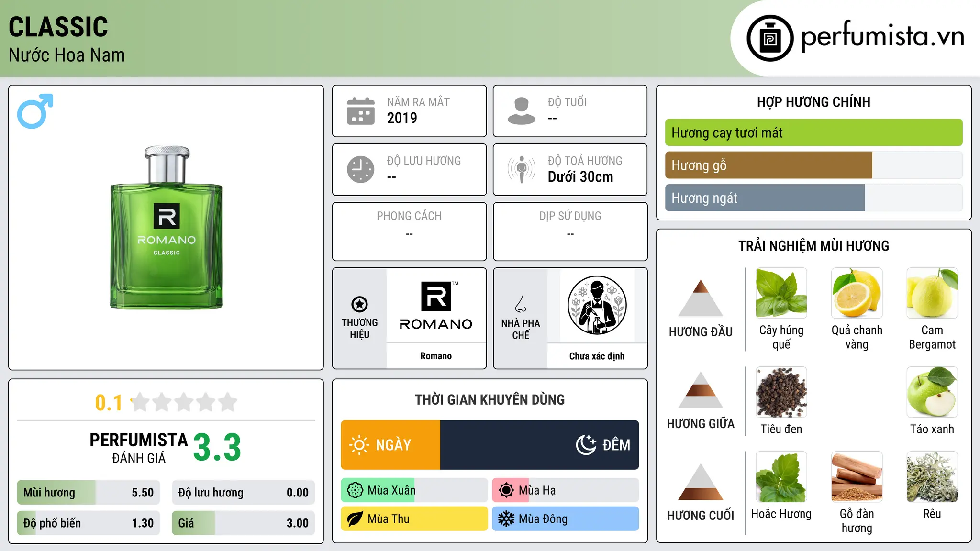Click the Romano brand logo
This screenshot has width=980, height=551.
[x=436, y=306]
